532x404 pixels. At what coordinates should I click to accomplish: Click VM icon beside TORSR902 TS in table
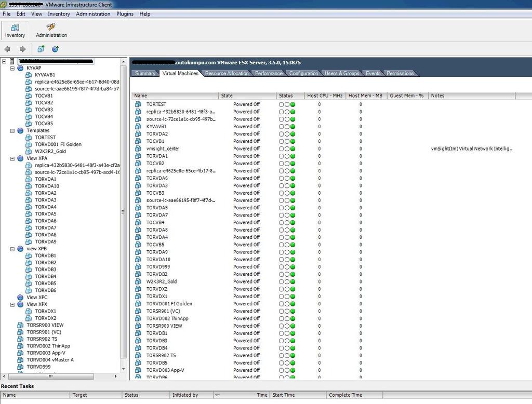138,356
